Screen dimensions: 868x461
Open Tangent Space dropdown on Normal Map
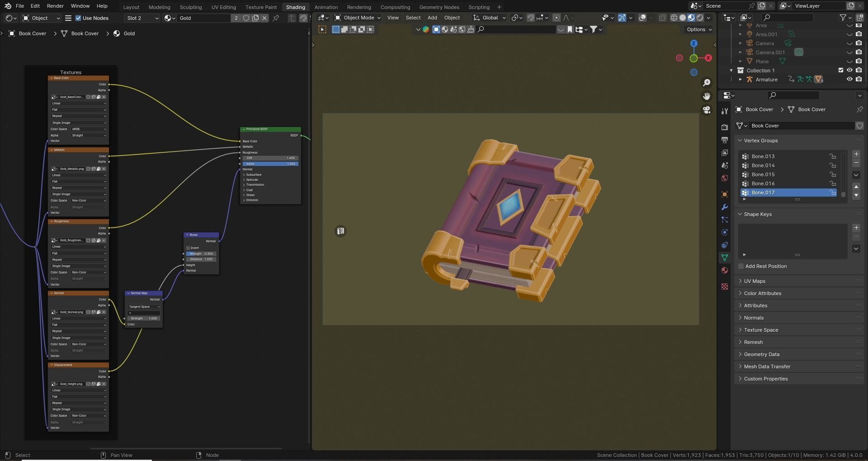144,307
